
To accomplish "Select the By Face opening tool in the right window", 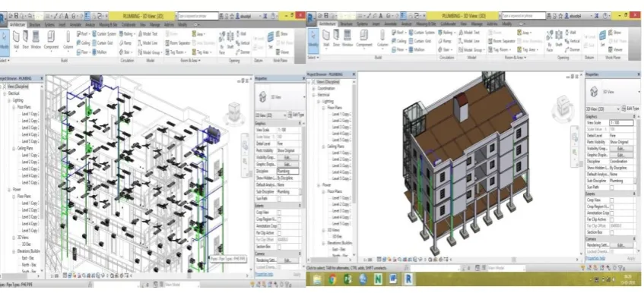I will (550, 42).
